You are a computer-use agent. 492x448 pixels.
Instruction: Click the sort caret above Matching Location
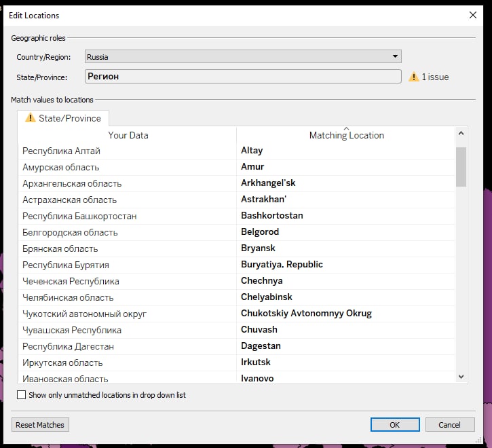click(346, 128)
